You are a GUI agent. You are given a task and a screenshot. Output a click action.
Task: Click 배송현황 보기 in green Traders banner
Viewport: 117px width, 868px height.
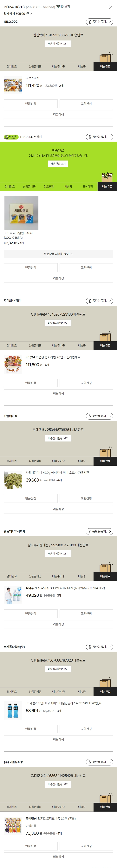(x=58, y=164)
